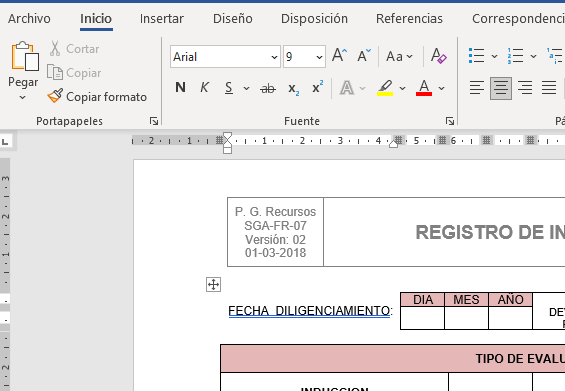Viewport: 565px width, 391px height.
Task: Toggle italic with the K button
Action: point(204,88)
